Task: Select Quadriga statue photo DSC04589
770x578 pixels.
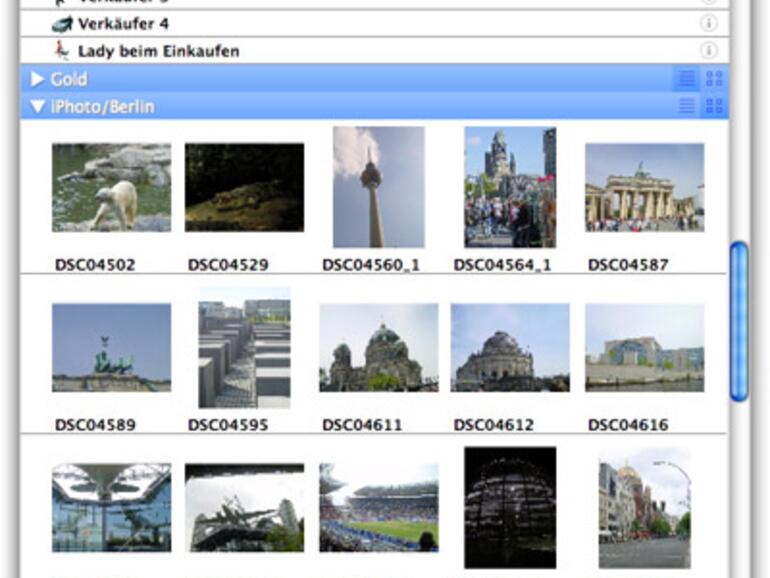Action: click(x=111, y=348)
